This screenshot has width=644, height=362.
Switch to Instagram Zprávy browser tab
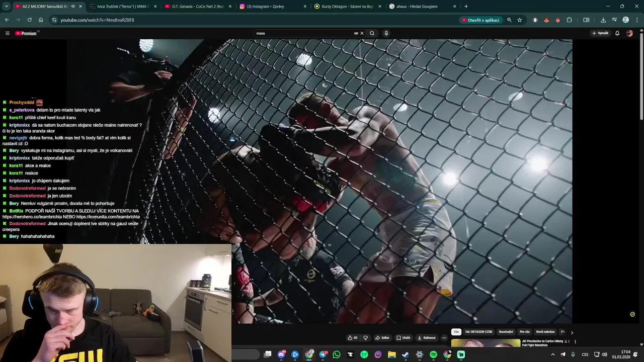(x=272, y=7)
